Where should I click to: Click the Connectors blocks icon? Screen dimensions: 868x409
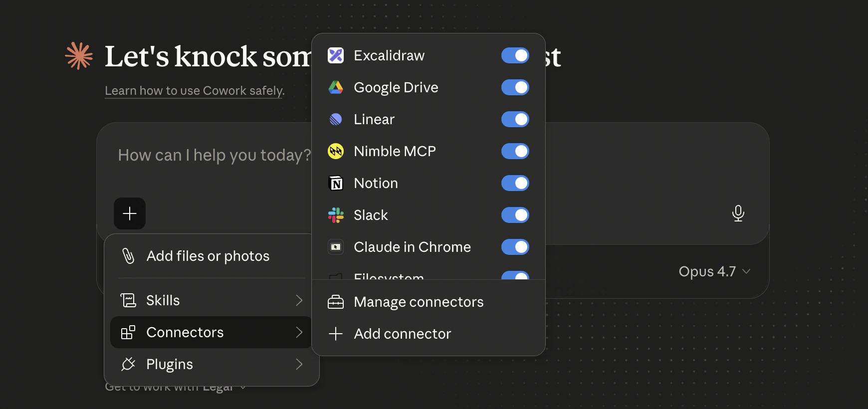(128, 332)
